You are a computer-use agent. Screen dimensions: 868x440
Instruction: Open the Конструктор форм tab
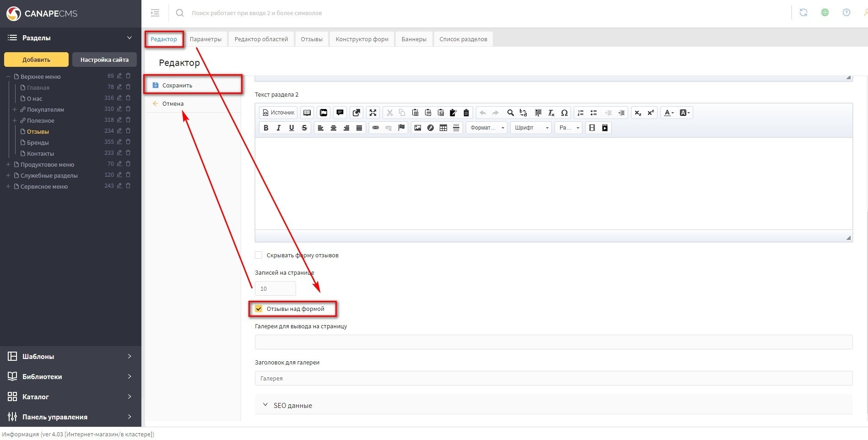(x=361, y=39)
